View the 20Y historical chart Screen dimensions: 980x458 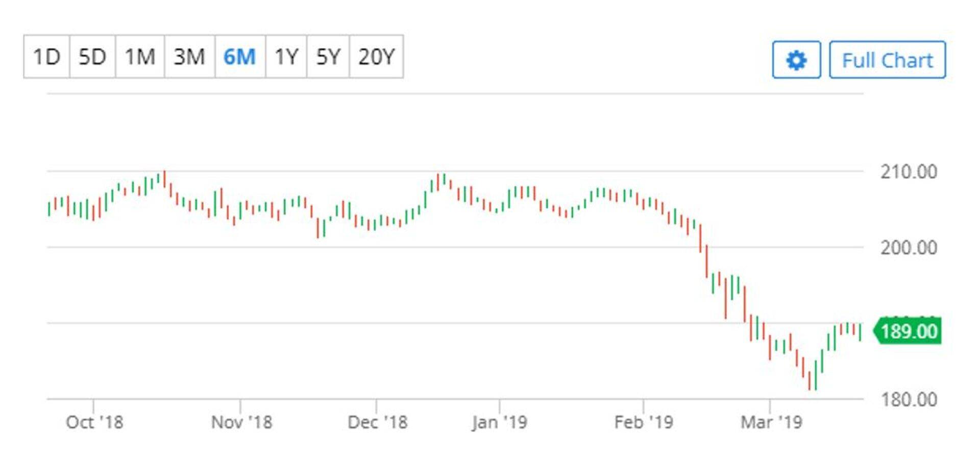377,57
